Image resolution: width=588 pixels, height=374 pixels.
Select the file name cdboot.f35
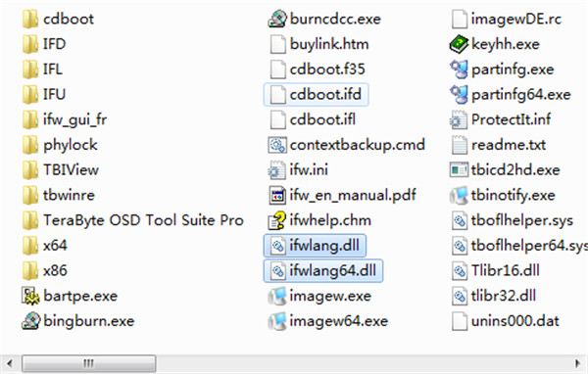[x=327, y=69]
